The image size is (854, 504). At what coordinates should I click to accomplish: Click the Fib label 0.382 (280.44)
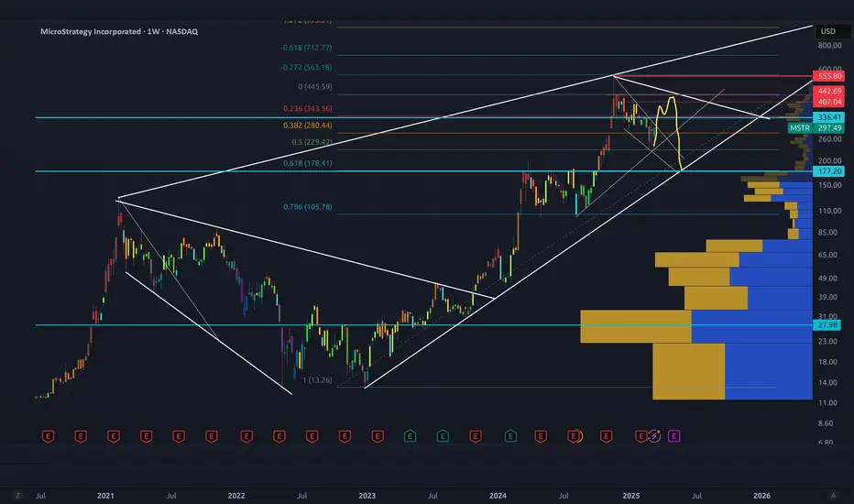coord(307,126)
